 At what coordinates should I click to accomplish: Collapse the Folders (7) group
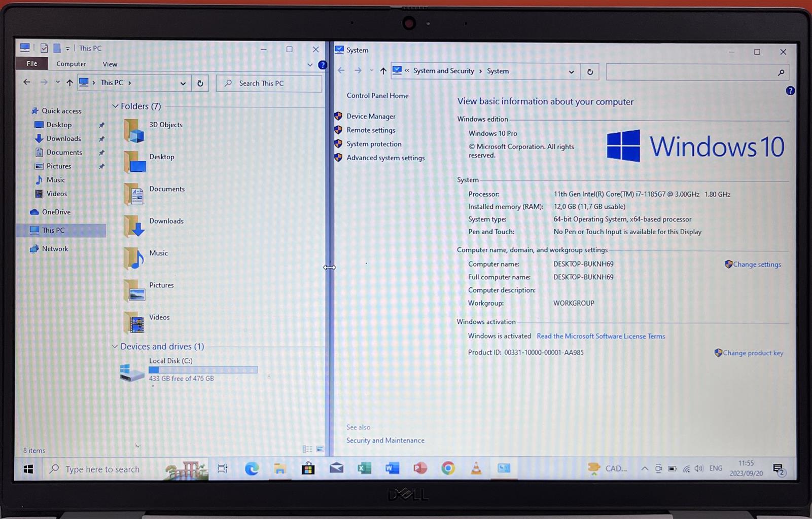115,106
